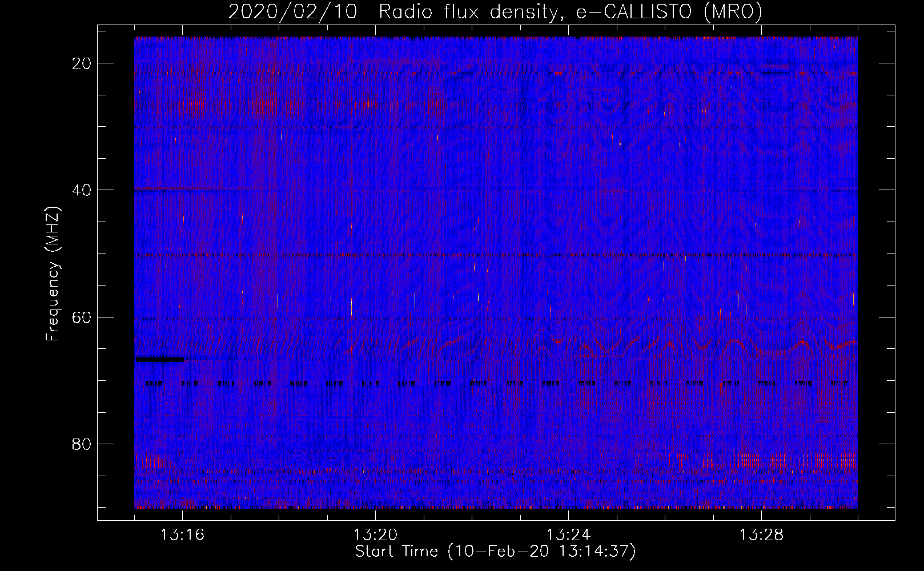This screenshot has height=571, width=924.
Task: Select the 60 MHz frequency tick label
Action: pos(82,317)
